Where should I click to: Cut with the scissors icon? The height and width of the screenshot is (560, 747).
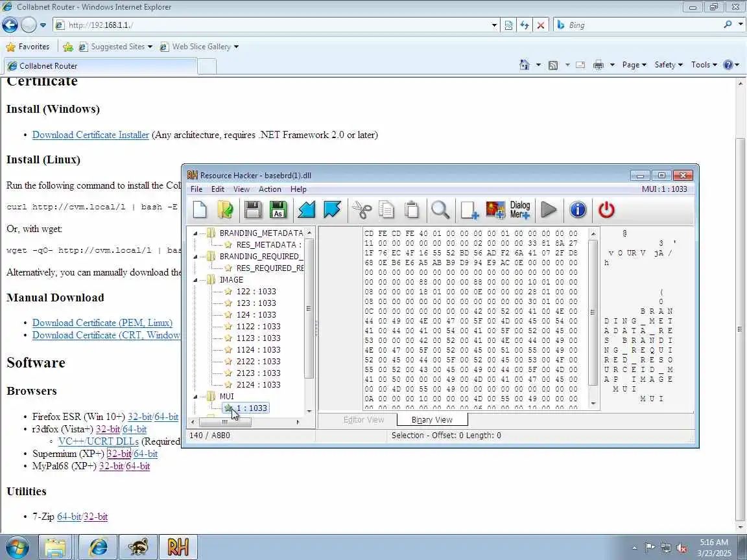[x=362, y=209]
